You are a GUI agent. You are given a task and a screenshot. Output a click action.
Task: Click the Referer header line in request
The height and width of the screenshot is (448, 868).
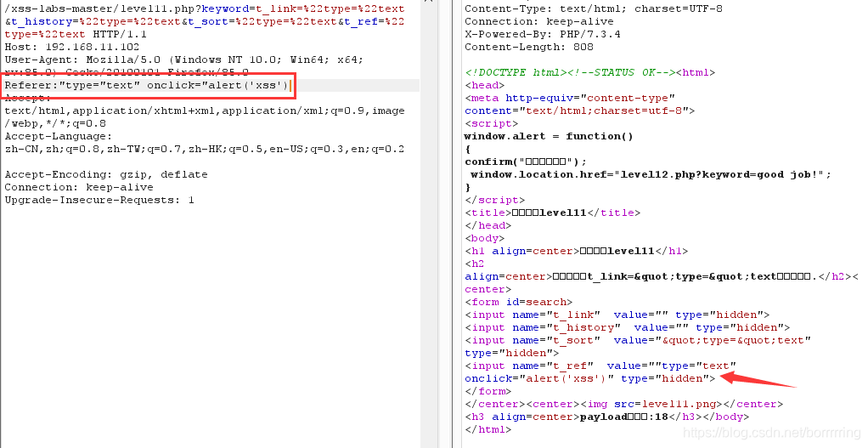point(147,85)
